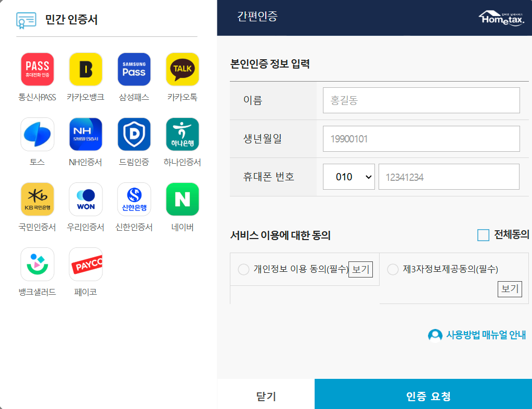This screenshot has width=532, height=409.
Task: Select 네이버 certificate icon
Action: [182, 199]
